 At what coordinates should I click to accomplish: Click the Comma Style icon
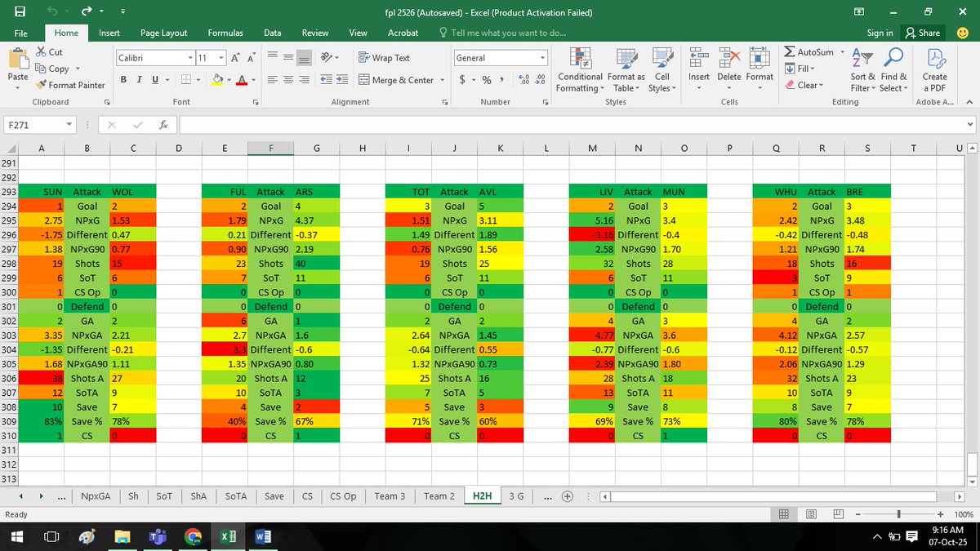pyautogui.click(x=501, y=80)
